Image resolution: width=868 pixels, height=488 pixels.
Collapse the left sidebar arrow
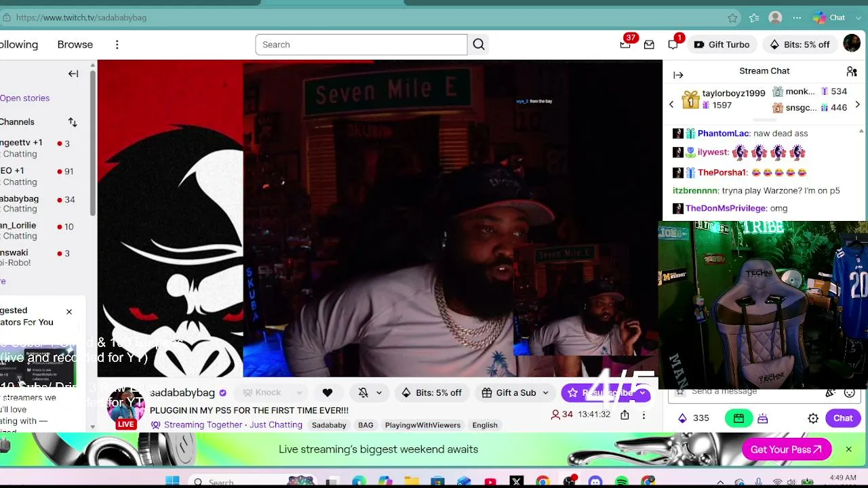(x=73, y=73)
